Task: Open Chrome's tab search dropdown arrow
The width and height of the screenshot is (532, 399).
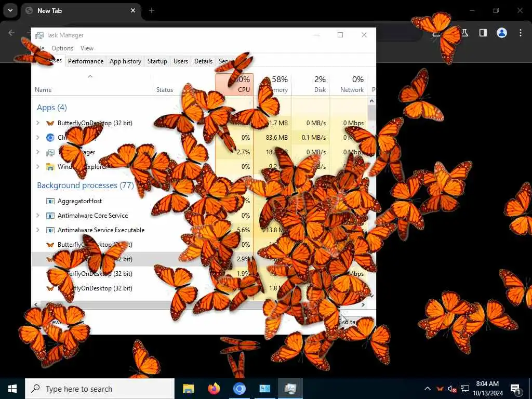Action: click(x=10, y=10)
